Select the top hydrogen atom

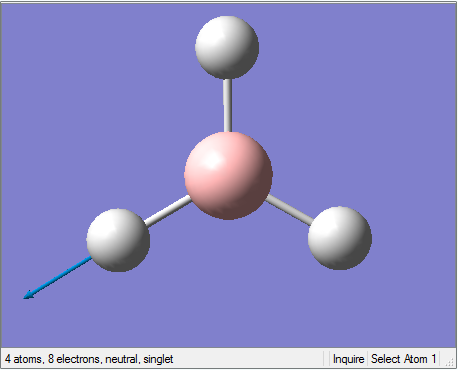click(x=227, y=47)
